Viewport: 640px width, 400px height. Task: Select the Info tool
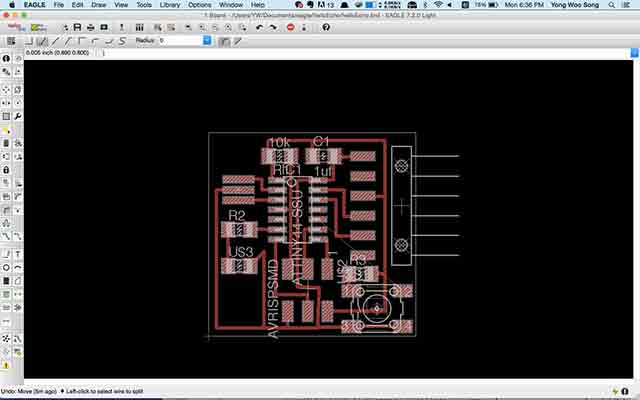click(6, 59)
